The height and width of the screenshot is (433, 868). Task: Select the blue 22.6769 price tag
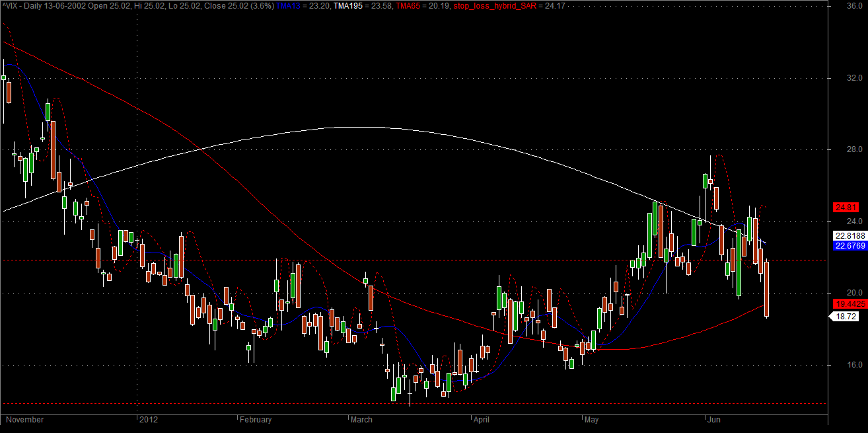point(850,245)
